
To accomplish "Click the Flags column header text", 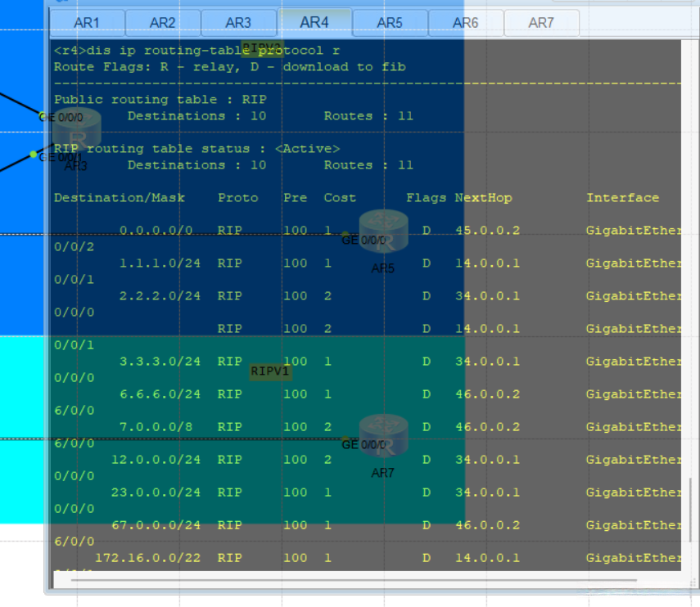I will (427, 198).
